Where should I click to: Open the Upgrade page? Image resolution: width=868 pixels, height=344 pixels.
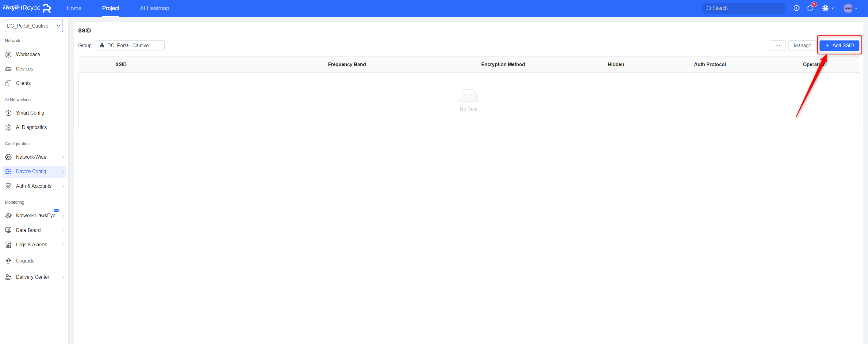pos(25,261)
